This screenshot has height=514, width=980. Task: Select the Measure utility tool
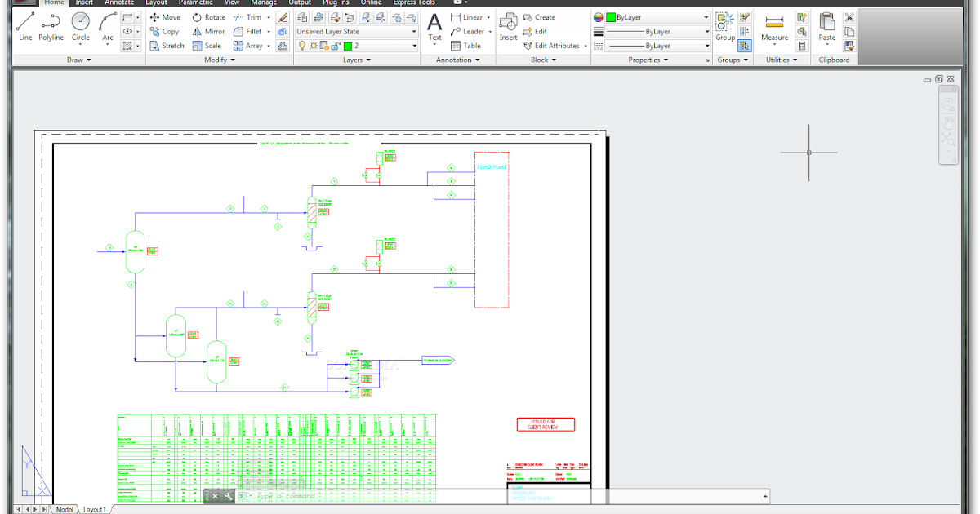[x=774, y=26]
